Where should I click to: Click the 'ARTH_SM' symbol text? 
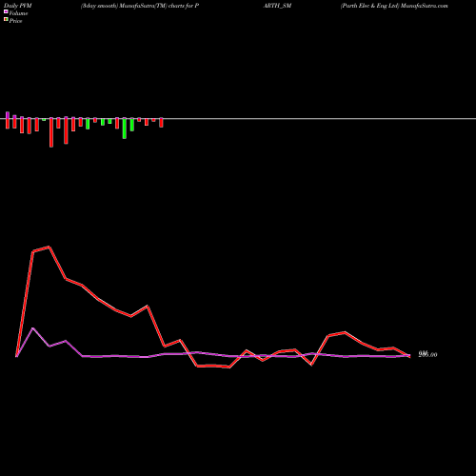[277, 6]
